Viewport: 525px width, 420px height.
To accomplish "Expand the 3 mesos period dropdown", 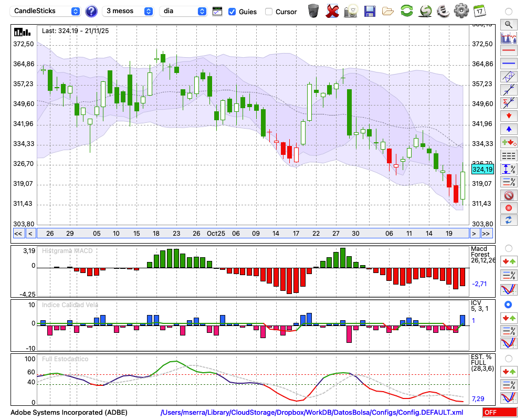I will click(x=128, y=11).
